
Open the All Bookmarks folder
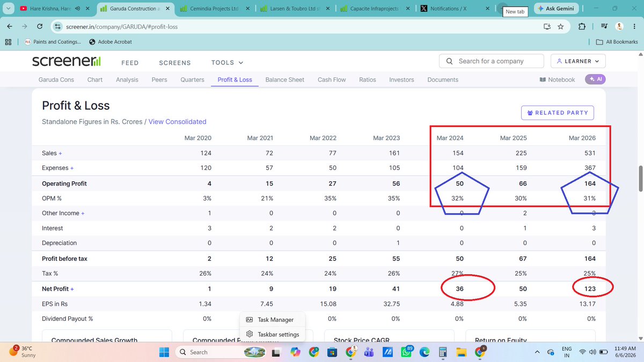pos(617,42)
